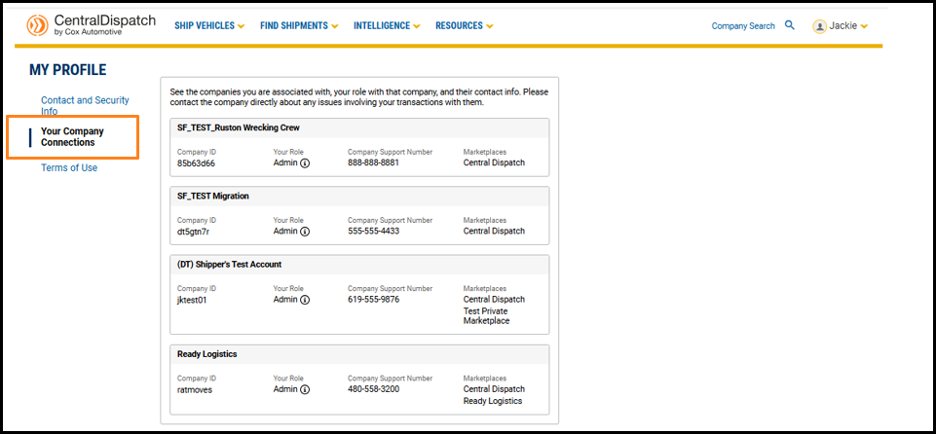
Task: Open Contact and Security Info page
Action: (x=84, y=105)
